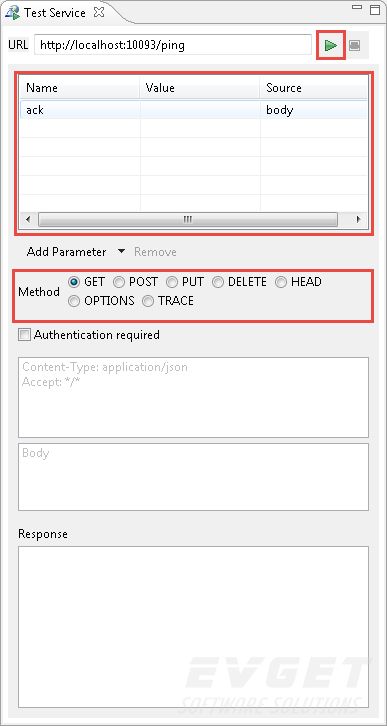The width and height of the screenshot is (387, 726).
Task: Click the parameters table horizontal scrollbar
Action: 187,219
